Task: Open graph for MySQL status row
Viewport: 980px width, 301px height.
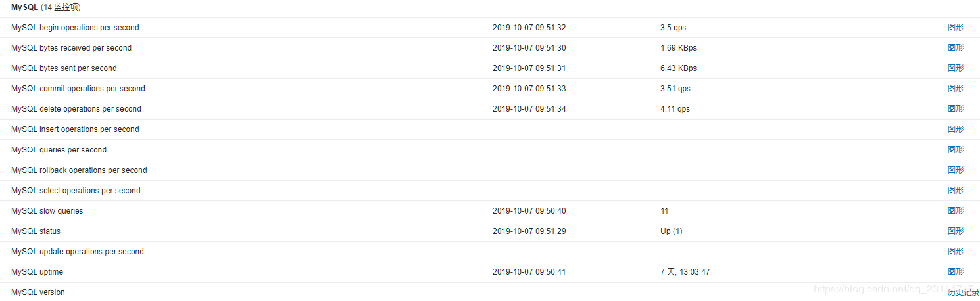Action: [x=955, y=231]
